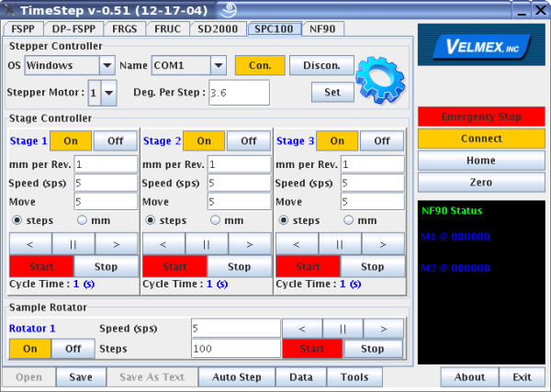The width and height of the screenshot is (551, 392).
Task: Click the Con. button
Action: click(x=260, y=65)
